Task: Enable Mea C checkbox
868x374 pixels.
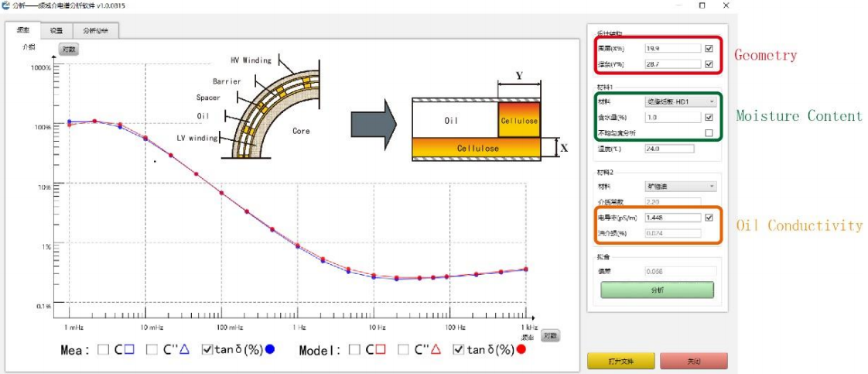Action: pyautogui.click(x=103, y=350)
